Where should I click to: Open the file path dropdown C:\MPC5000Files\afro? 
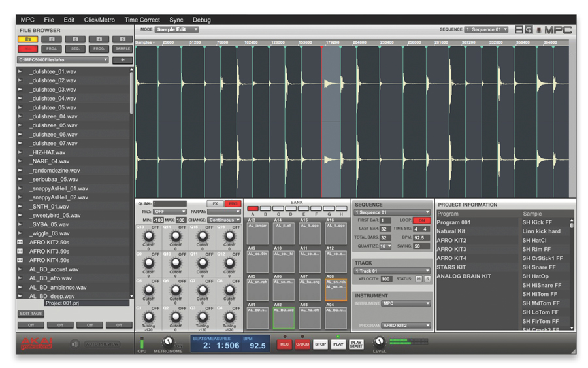pos(63,60)
